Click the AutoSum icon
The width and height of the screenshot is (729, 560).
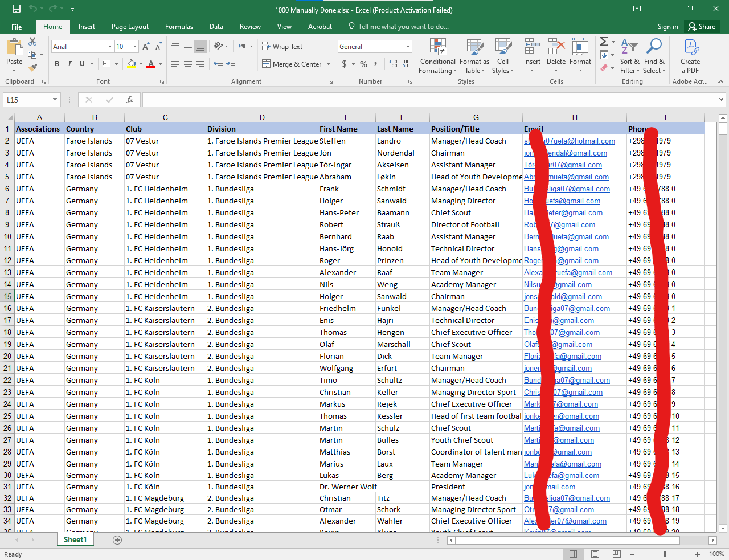604,41
